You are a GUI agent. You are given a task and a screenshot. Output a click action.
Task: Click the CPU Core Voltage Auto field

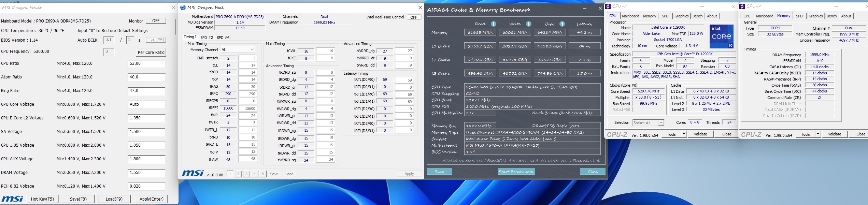coord(146,105)
